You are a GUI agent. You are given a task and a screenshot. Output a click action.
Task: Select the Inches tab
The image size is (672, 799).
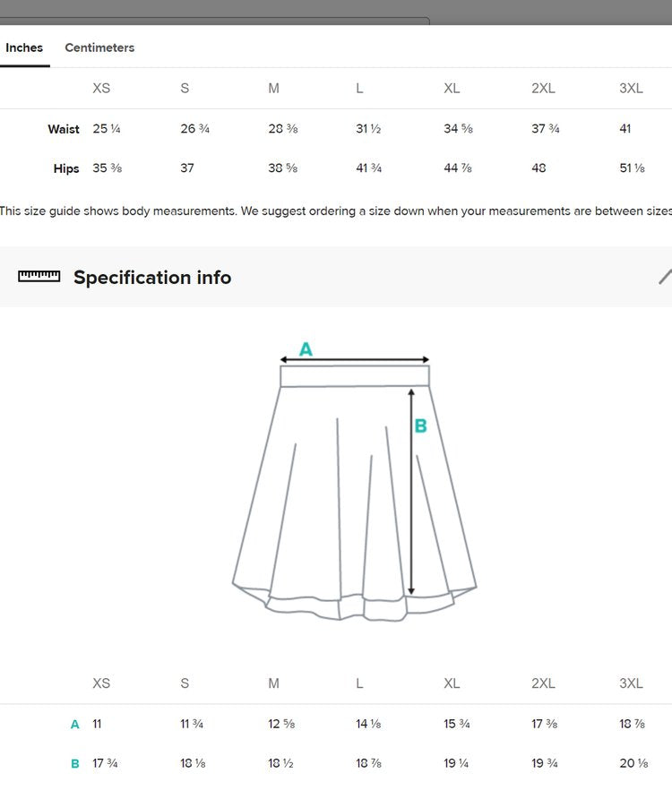tap(24, 47)
